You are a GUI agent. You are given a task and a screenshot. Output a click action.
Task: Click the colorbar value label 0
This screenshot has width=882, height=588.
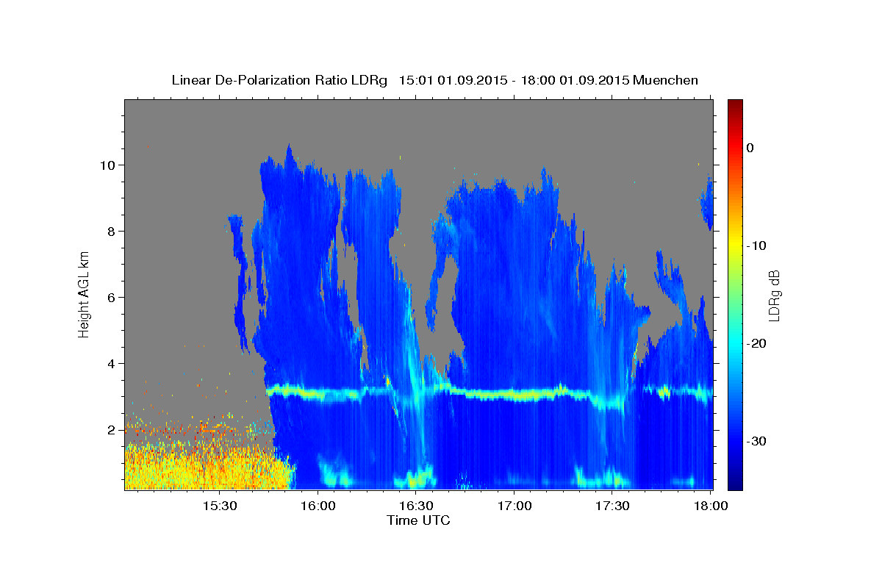click(750, 148)
